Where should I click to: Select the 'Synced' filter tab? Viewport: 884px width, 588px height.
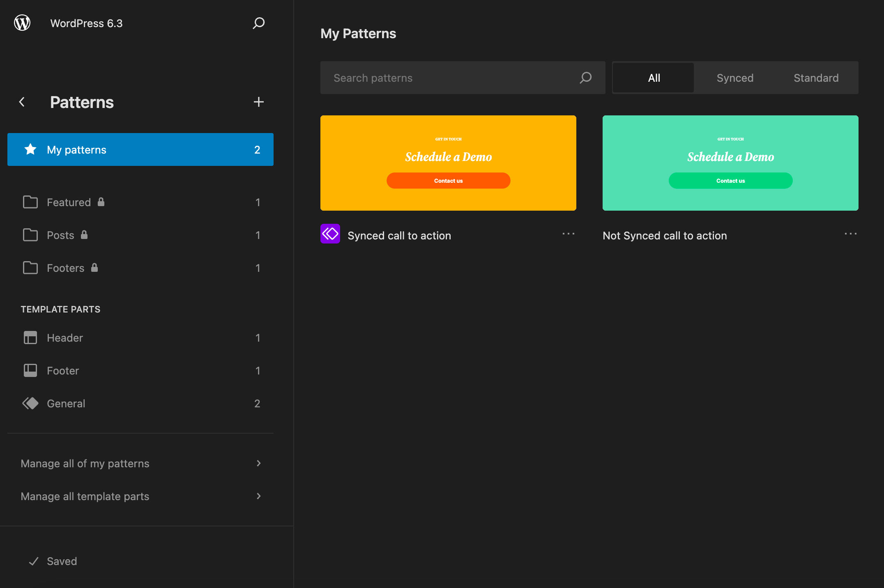pos(734,78)
